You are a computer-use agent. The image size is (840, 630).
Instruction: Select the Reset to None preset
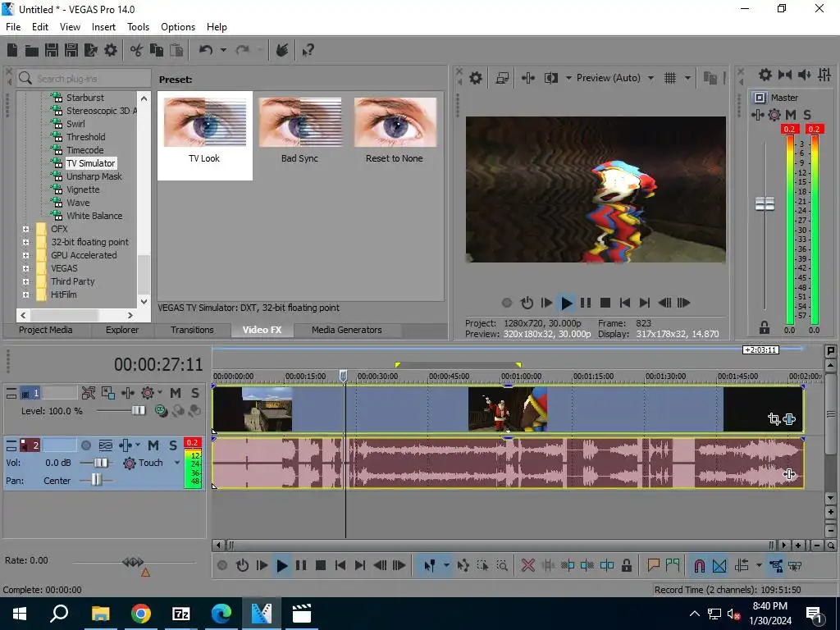[395, 130]
